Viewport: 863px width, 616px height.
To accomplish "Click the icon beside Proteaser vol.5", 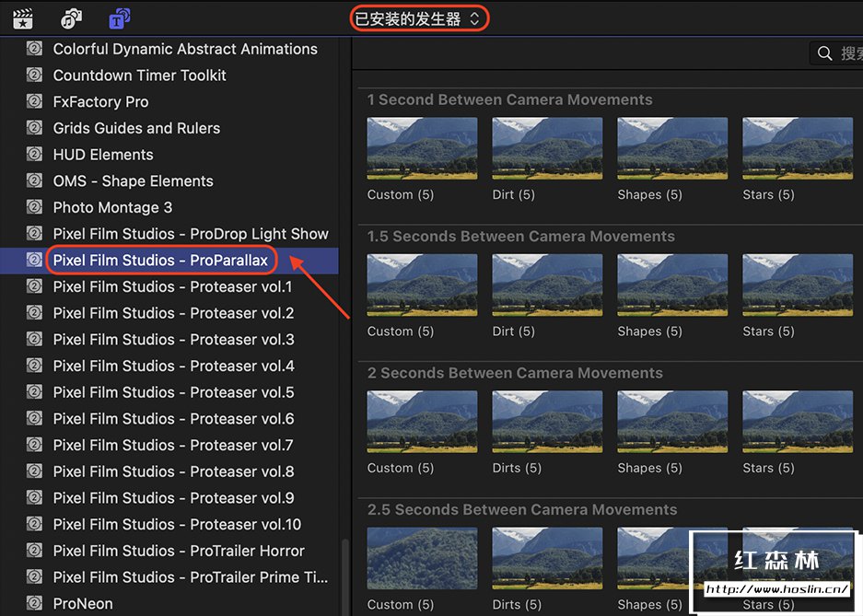I will click(34, 391).
